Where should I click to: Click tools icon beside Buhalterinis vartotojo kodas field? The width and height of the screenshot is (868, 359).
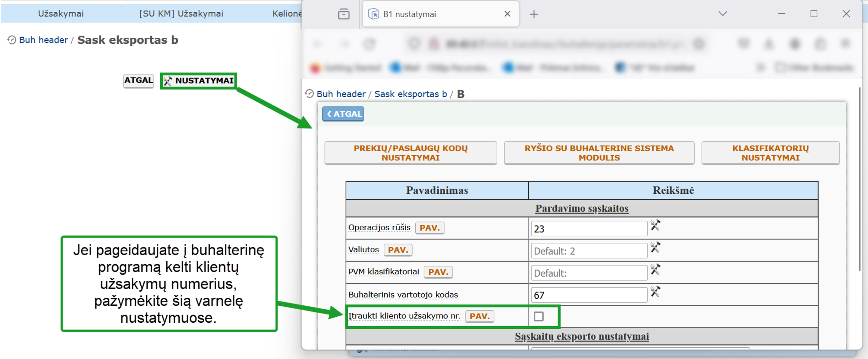point(655,291)
